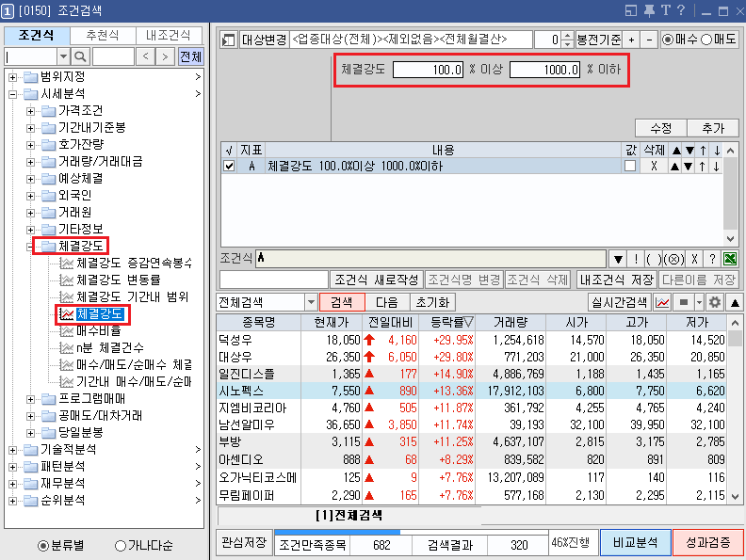
Task: Move condition A to top with solid up triangle
Action: point(674,167)
